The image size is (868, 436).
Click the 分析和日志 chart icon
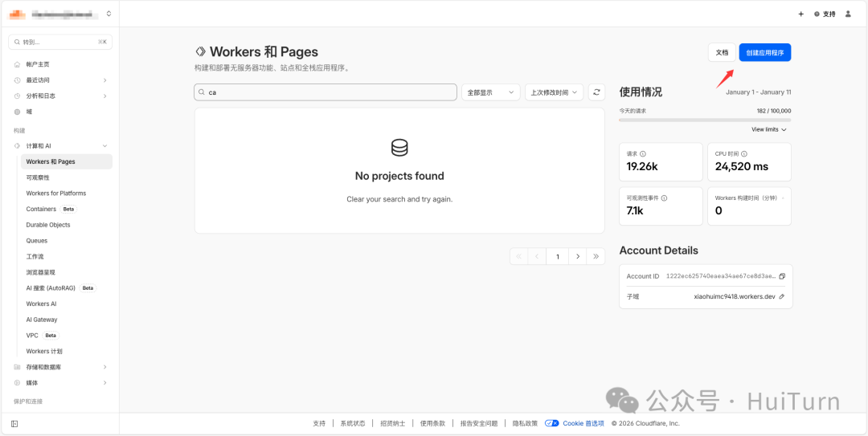point(17,96)
